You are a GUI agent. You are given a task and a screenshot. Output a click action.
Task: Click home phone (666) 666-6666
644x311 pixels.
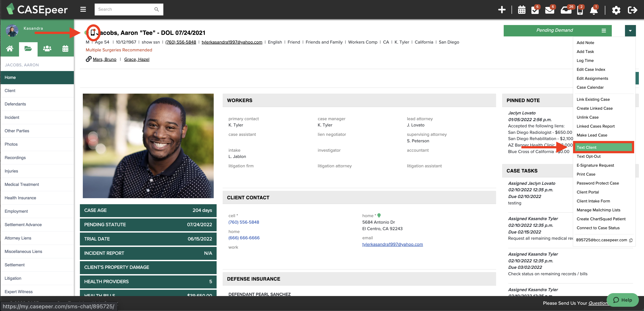coord(244,238)
